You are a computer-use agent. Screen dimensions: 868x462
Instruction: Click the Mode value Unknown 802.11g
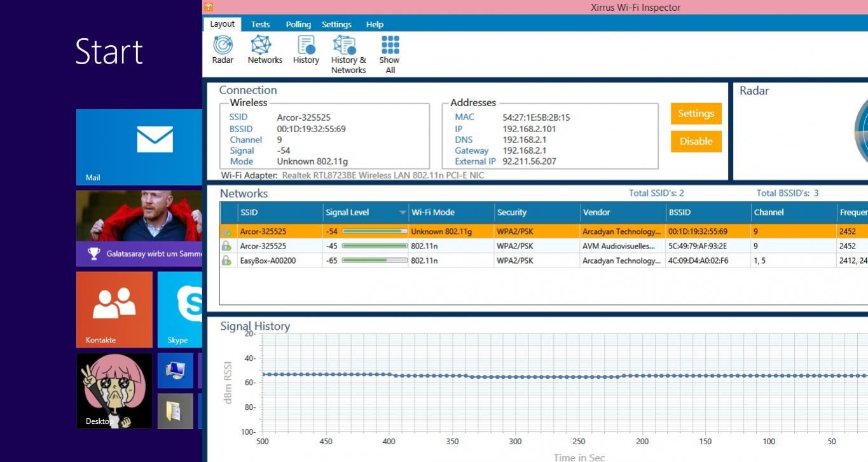(x=312, y=161)
